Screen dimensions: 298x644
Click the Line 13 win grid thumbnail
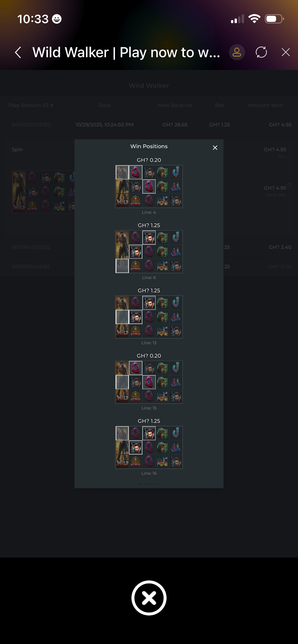(x=149, y=317)
